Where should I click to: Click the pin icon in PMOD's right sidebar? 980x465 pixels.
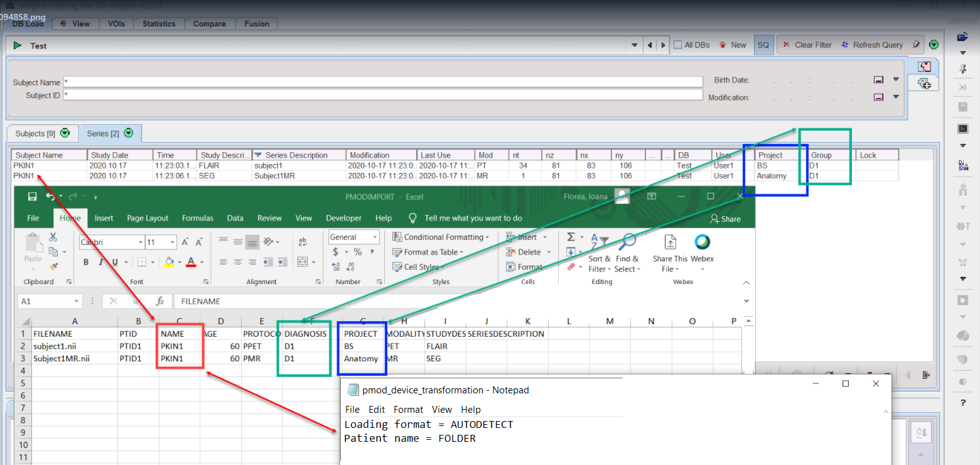coord(962,68)
